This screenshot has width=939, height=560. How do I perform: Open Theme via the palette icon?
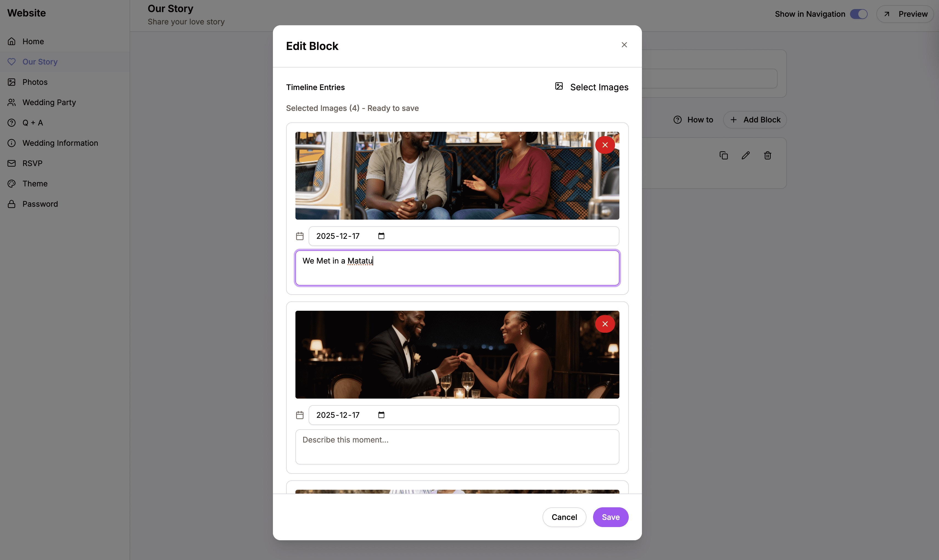click(11, 183)
